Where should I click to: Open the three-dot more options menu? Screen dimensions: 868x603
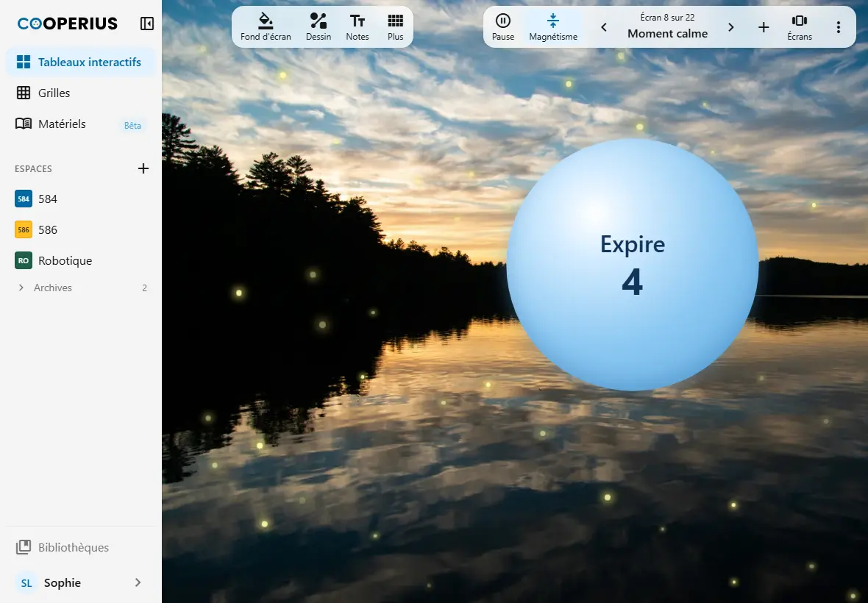point(838,27)
